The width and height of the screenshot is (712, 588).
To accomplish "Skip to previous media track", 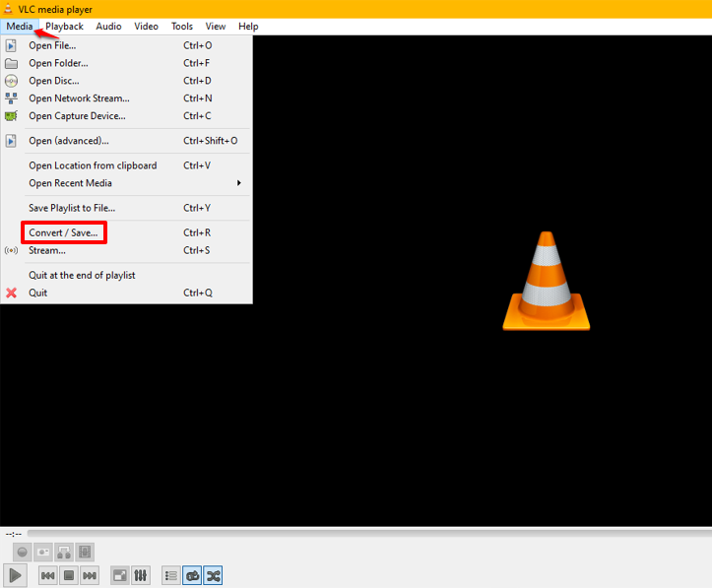I will coord(47,576).
